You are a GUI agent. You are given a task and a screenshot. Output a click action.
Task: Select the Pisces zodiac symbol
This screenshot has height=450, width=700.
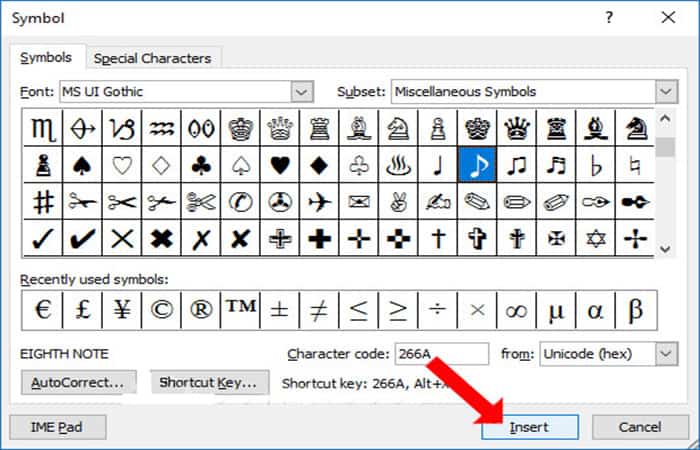coord(201,128)
